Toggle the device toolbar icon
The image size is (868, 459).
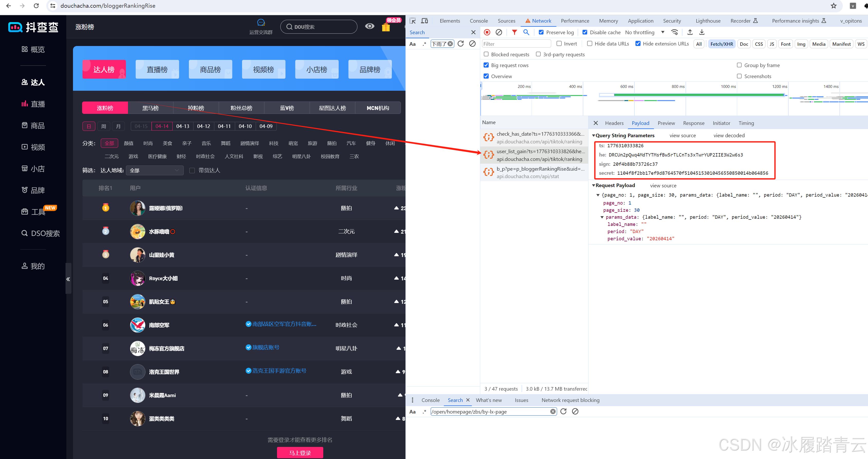click(x=424, y=21)
